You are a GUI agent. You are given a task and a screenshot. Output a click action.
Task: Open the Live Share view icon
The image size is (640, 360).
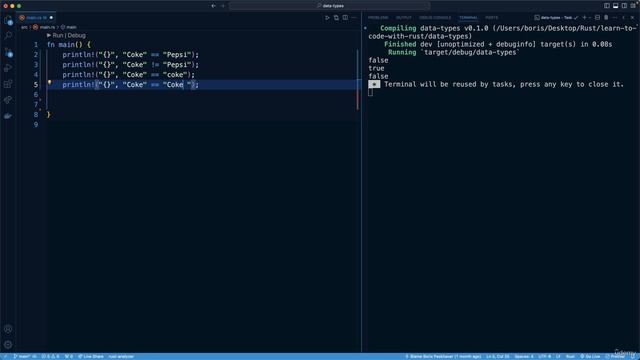tap(8, 100)
